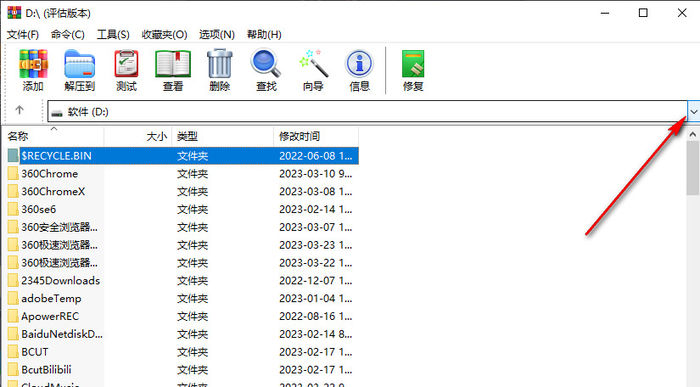Click the folder icon of 360ChromeX
Viewport: 700px width, 387px height.
13,191
